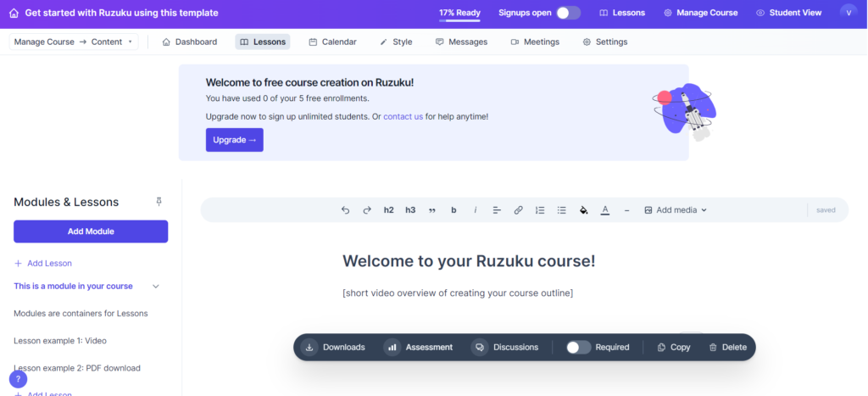Click the 17% Ready progress indicator

460,14
